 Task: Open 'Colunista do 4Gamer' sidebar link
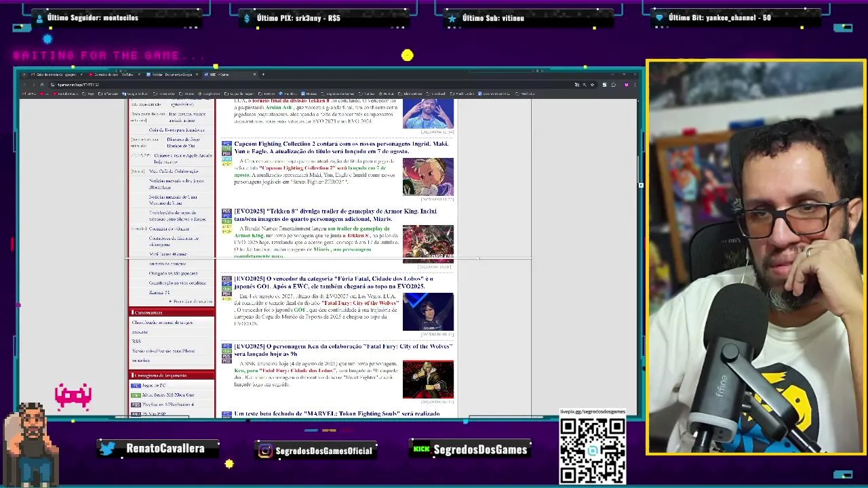169,229
